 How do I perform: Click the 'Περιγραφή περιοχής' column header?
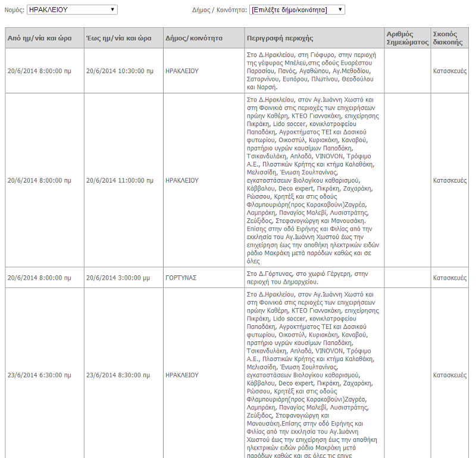pos(280,38)
